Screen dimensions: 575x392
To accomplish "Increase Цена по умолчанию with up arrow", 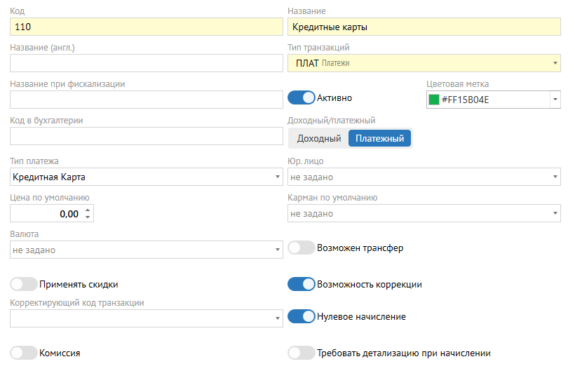I will [88, 210].
